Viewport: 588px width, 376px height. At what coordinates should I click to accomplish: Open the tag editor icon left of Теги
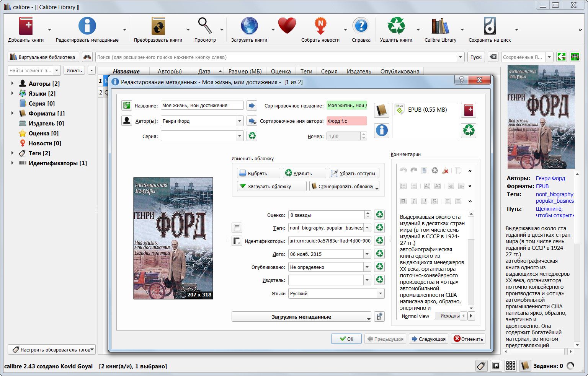(237, 228)
